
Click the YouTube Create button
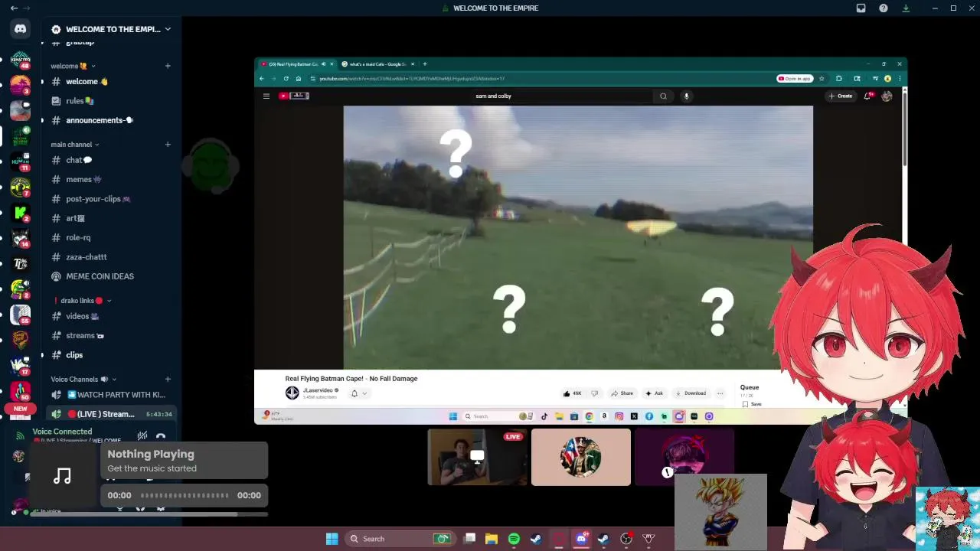(x=840, y=96)
